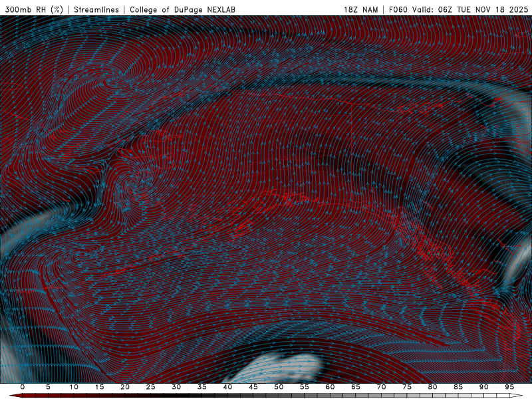This screenshot has height=399, width=532.
Task: Click the colorbar label "30"
Action: 176,387
